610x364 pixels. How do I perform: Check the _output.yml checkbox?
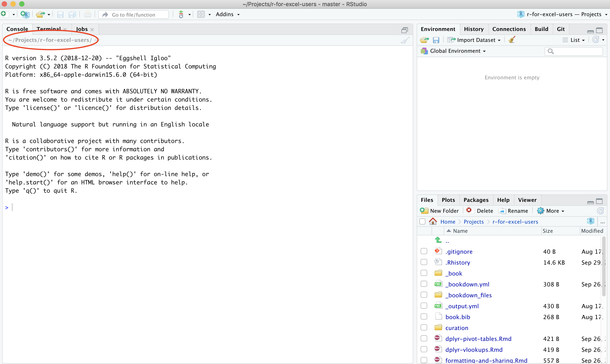(x=424, y=306)
